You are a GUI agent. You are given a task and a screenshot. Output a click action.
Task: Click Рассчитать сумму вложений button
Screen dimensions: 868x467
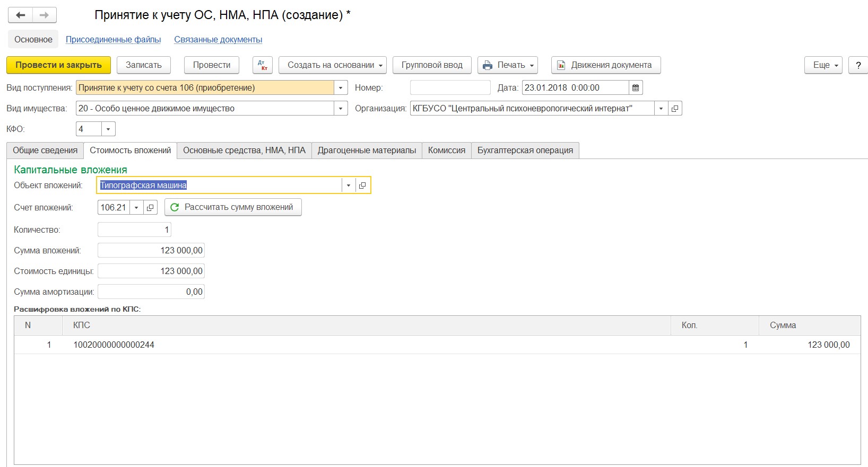click(x=233, y=207)
